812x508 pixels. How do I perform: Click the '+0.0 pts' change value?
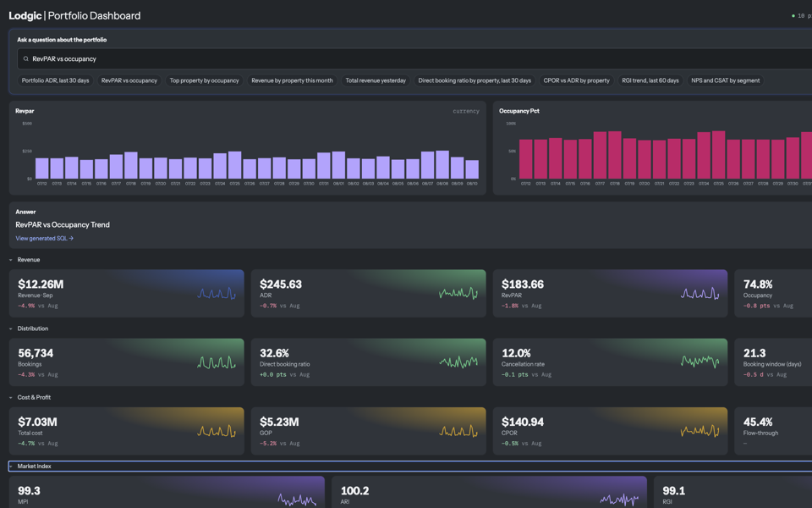pos(273,375)
